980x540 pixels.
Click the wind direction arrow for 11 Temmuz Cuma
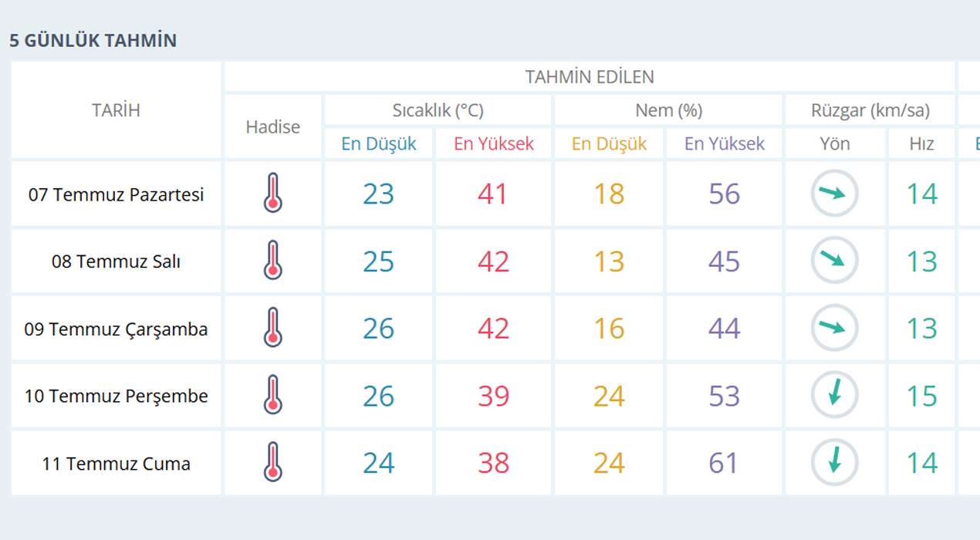(x=834, y=462)
